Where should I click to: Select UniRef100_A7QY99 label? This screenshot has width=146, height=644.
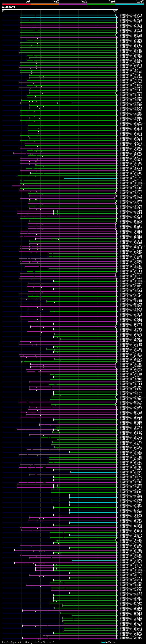point(131,560)
